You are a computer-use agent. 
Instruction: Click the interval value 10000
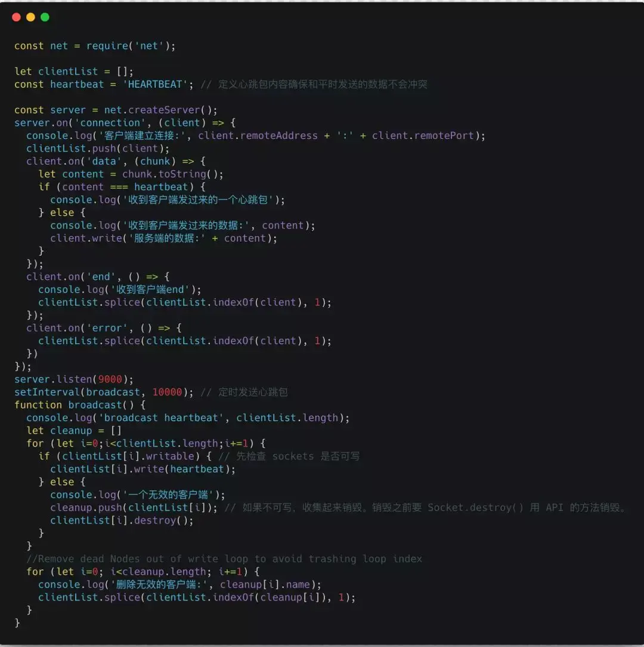point(167,392)
